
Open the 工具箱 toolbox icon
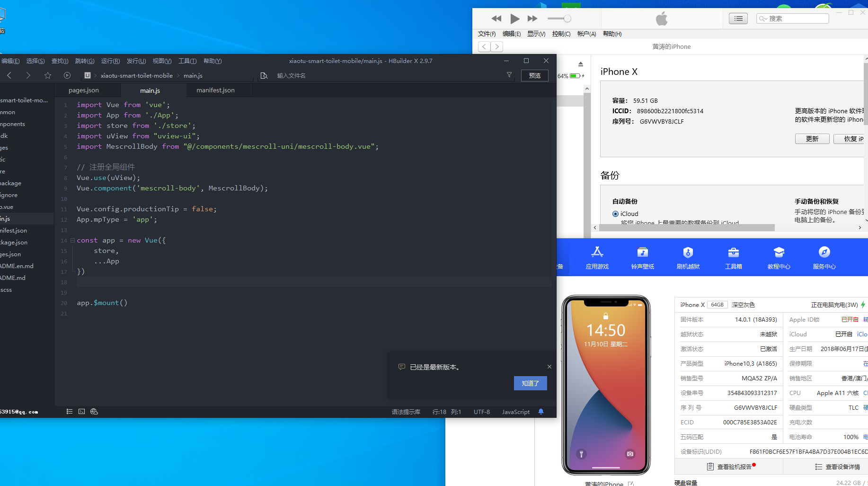tap(733, 257)
